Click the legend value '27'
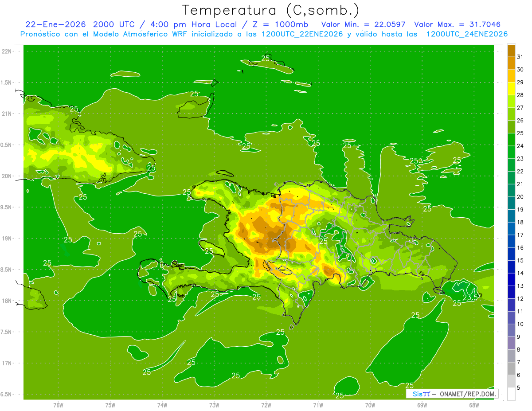532x411 pixels. click(x=520, y=108)
